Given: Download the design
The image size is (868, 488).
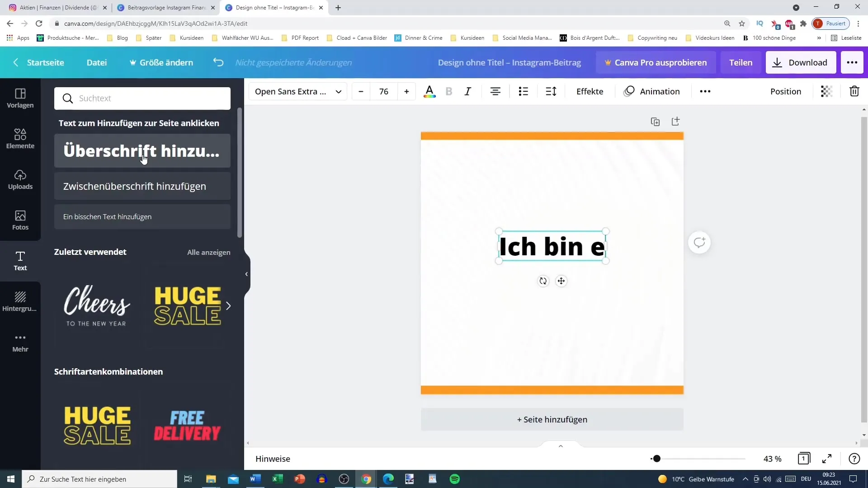Looking at the screenshot, I should point(800,62).
